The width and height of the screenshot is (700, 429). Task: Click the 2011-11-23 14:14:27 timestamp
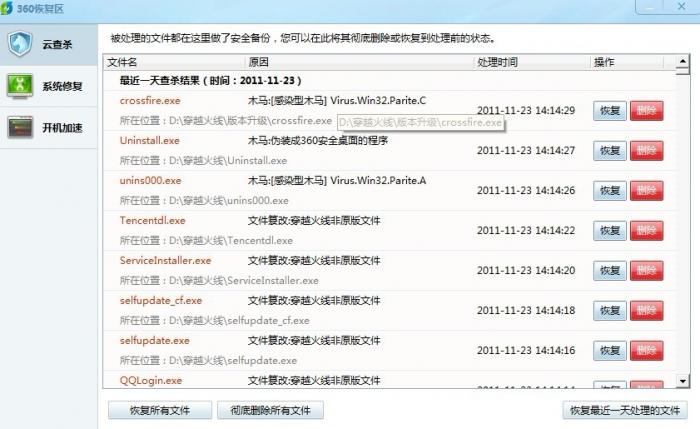point(526,150)
